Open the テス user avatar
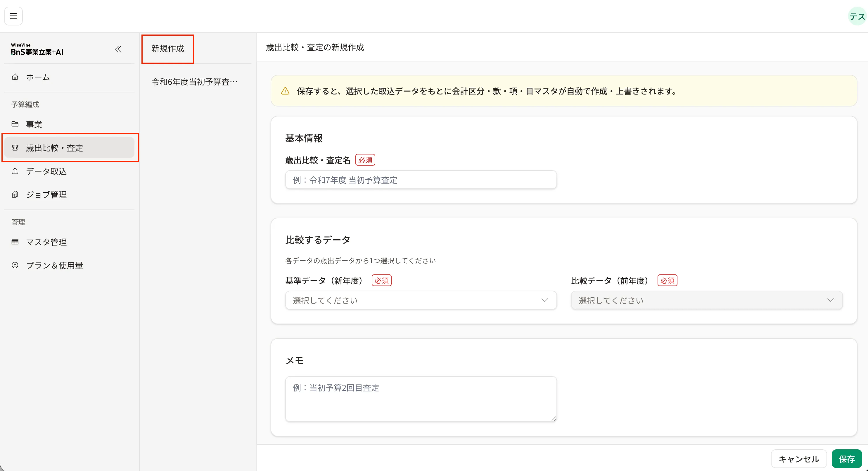This screenshot has height=471, width=868. coord(857,16)
